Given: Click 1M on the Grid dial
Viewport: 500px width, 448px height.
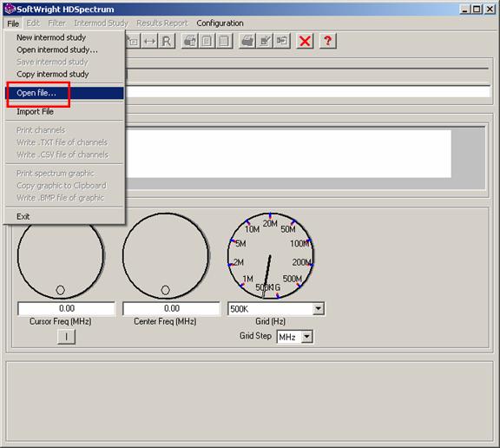Looking at the screenshot, I should [247, 279].
